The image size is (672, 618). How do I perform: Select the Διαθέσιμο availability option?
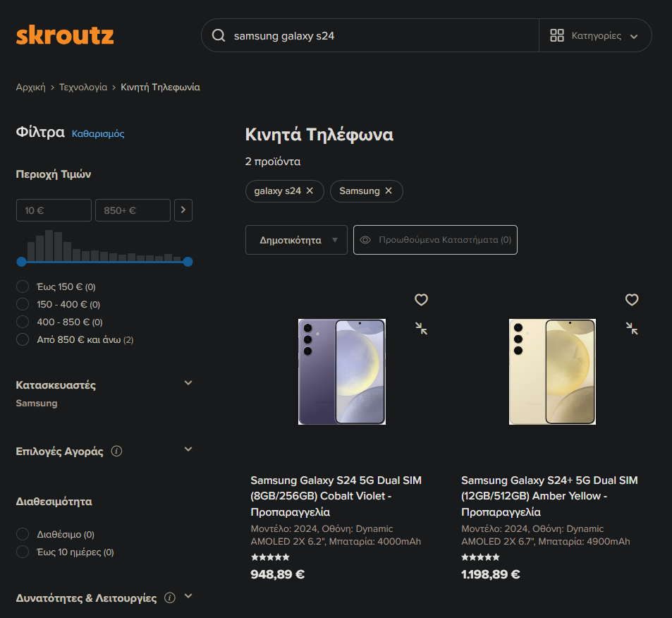point(23,534)
